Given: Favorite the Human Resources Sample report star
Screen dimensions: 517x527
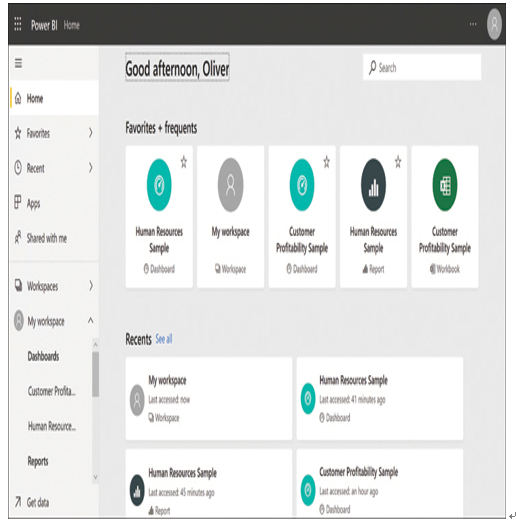Looking at the screenshot, I should (398, 162).
